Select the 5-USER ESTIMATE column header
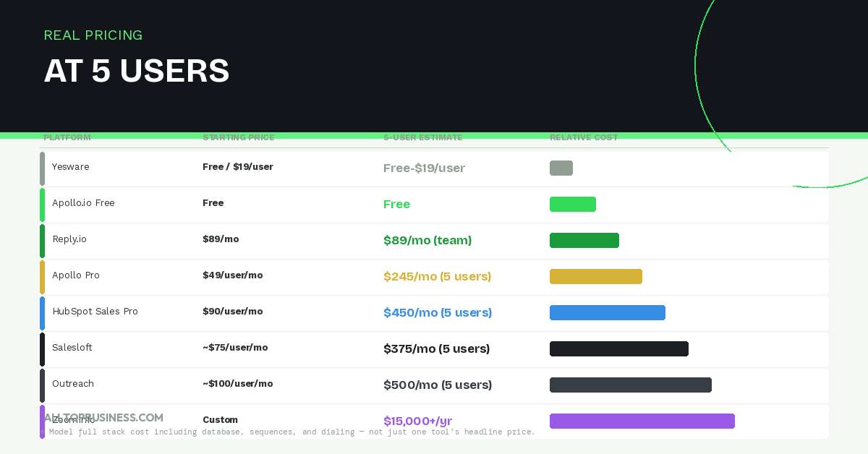This screenshot has height=454, width=868. pyautogui.click(x=423, y=137)
